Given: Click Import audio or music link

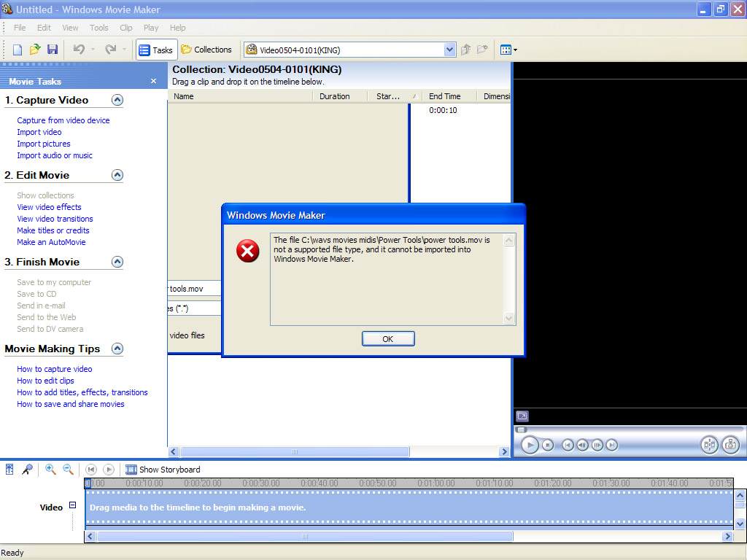Looking at the screenshot, I should point(55,155).
